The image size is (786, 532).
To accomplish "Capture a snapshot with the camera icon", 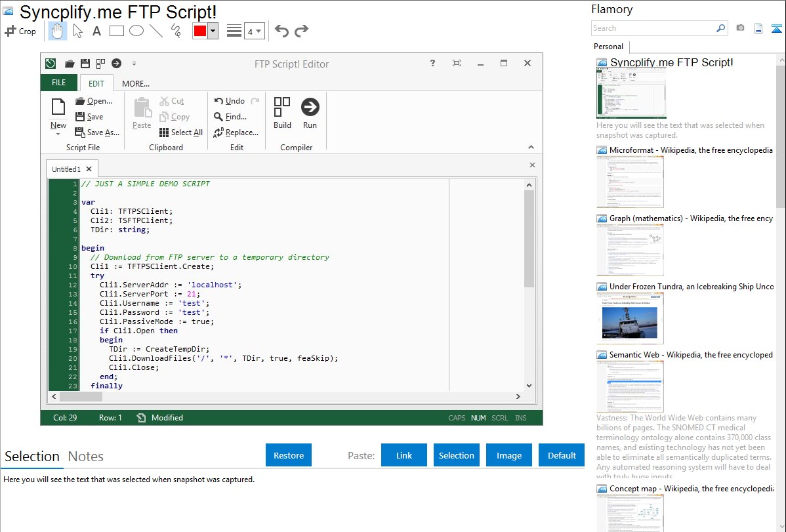I will (x=740, y=28).
